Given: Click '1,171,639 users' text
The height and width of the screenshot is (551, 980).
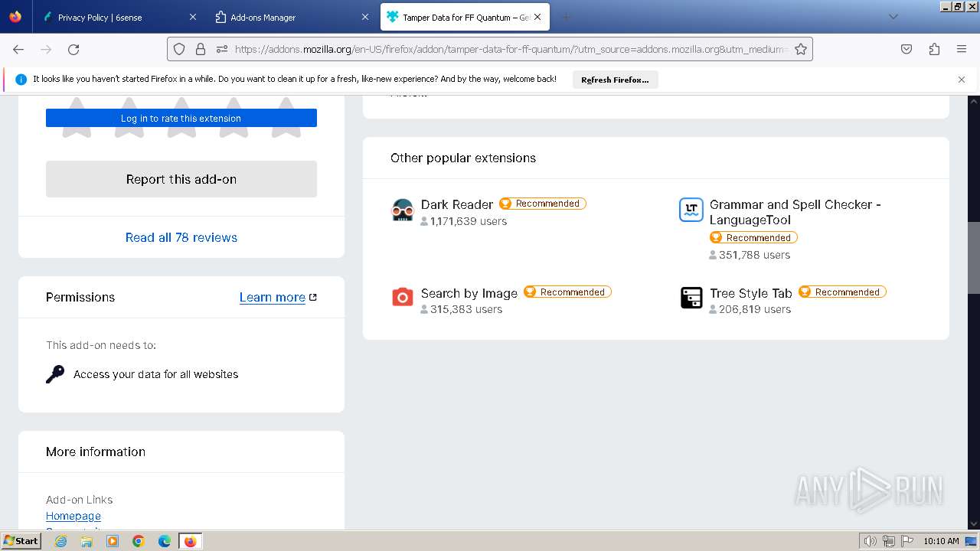Looking at the screenshot, I should tap(469, 221).
